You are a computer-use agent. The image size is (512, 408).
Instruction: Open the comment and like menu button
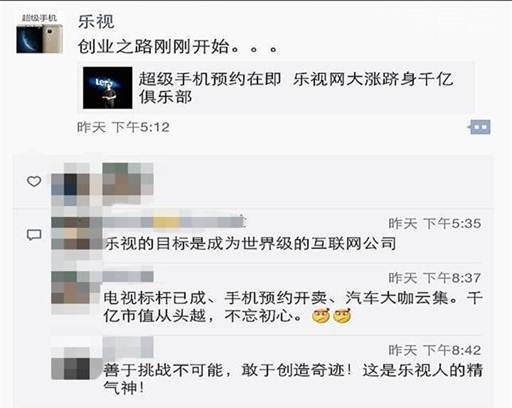click(x=479, y=127)
